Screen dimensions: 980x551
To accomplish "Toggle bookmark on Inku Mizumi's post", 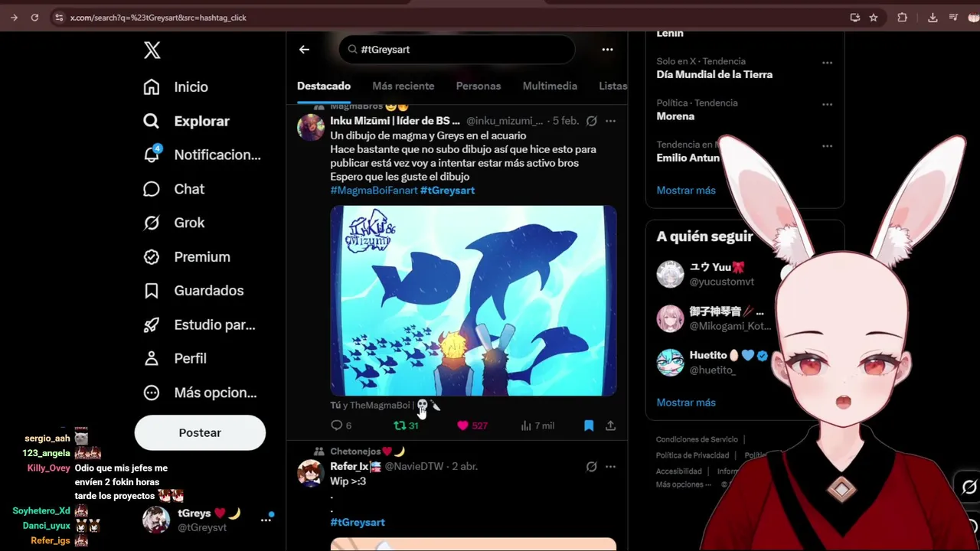I will (589, 425).
